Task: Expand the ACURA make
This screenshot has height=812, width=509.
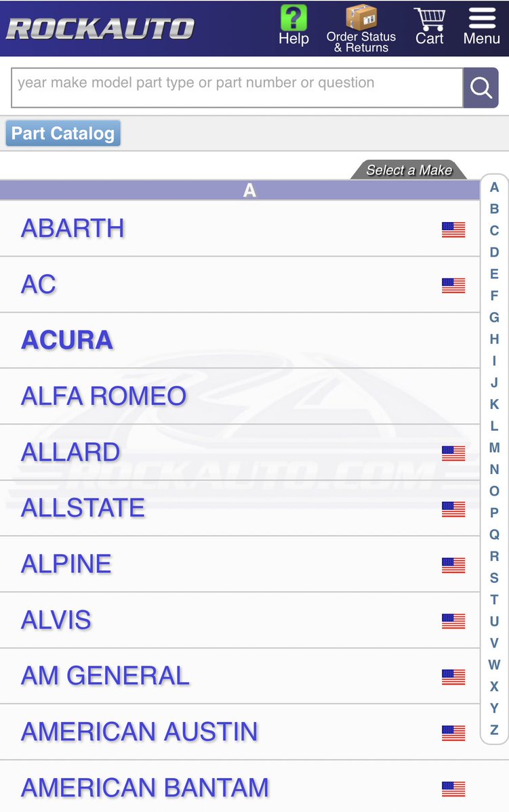Action: click(x=67, y=340)
